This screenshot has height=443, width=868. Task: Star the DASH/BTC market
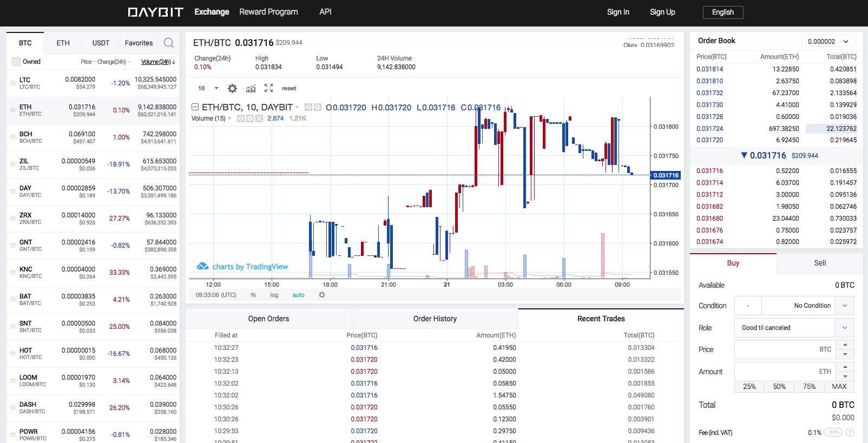13,408
